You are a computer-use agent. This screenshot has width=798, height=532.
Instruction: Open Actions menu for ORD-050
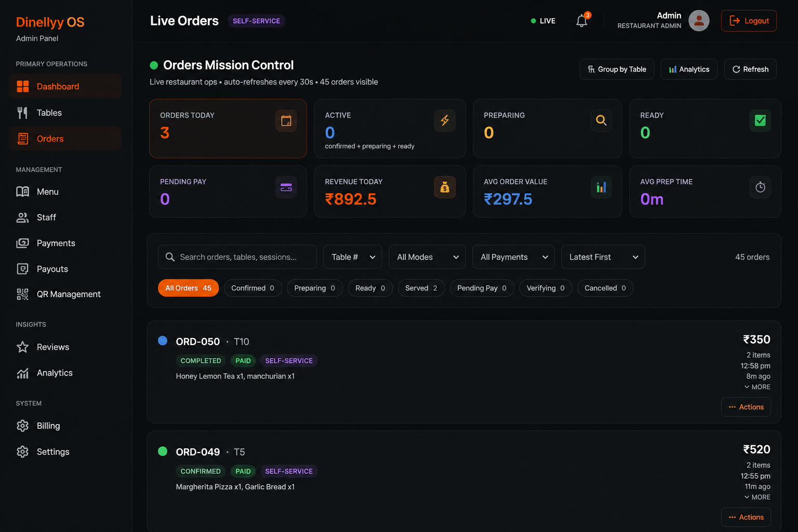[746, 407]
